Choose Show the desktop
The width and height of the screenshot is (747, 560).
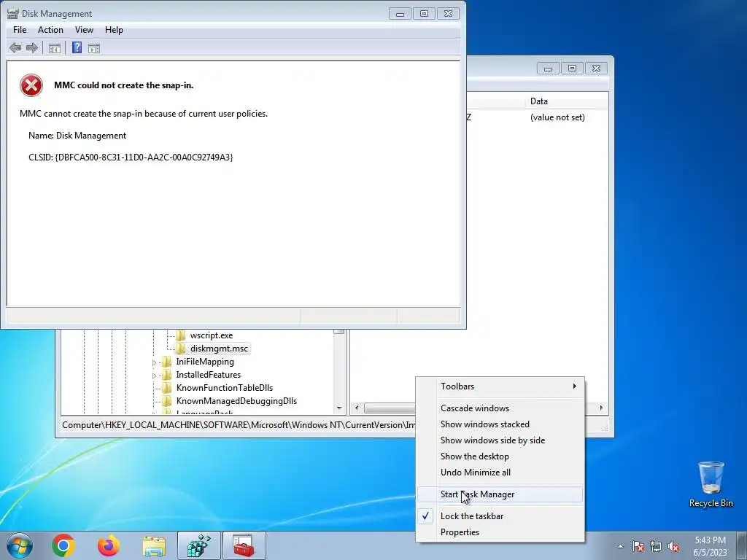point(500,456)
